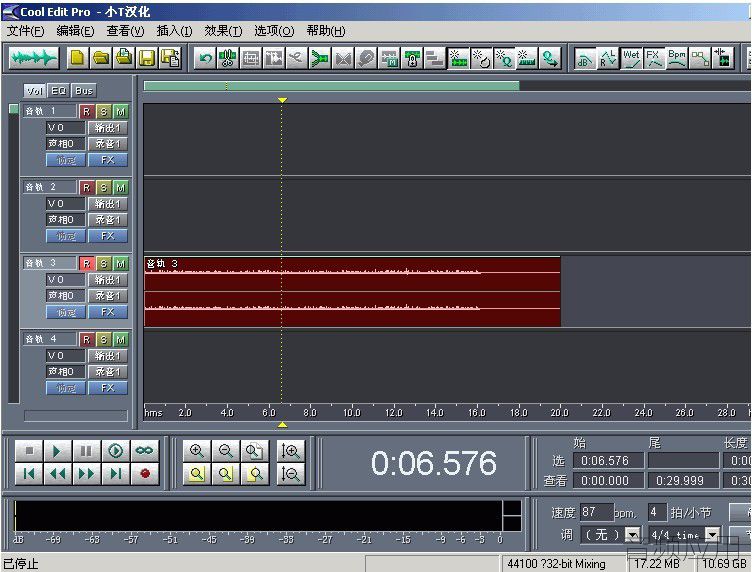
Task: Click the 输出1 button on track 1
Action: pyautogui.click(x=107, y=128)
